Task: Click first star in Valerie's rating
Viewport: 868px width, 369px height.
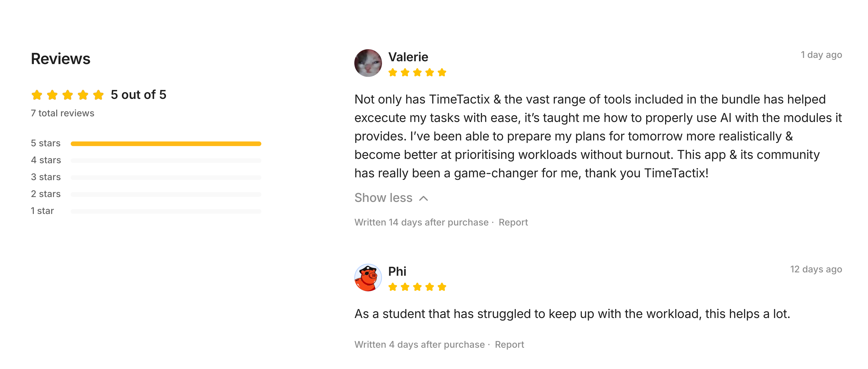Action: click(x=392, y=73)
